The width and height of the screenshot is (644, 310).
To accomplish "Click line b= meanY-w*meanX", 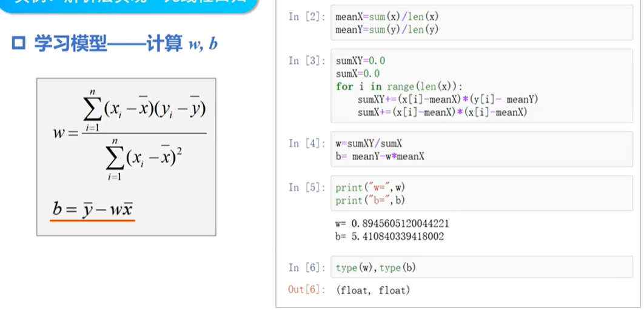I will pos(380,157).
